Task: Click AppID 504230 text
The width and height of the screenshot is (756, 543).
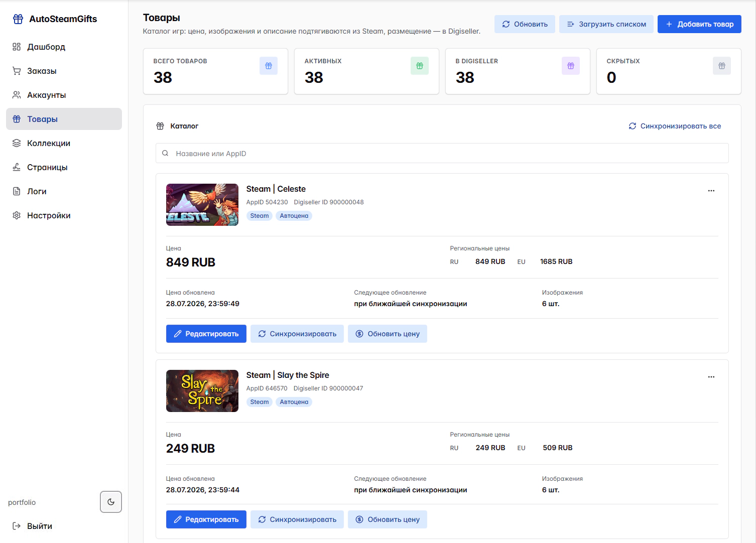Action: (x=267, y=202)
